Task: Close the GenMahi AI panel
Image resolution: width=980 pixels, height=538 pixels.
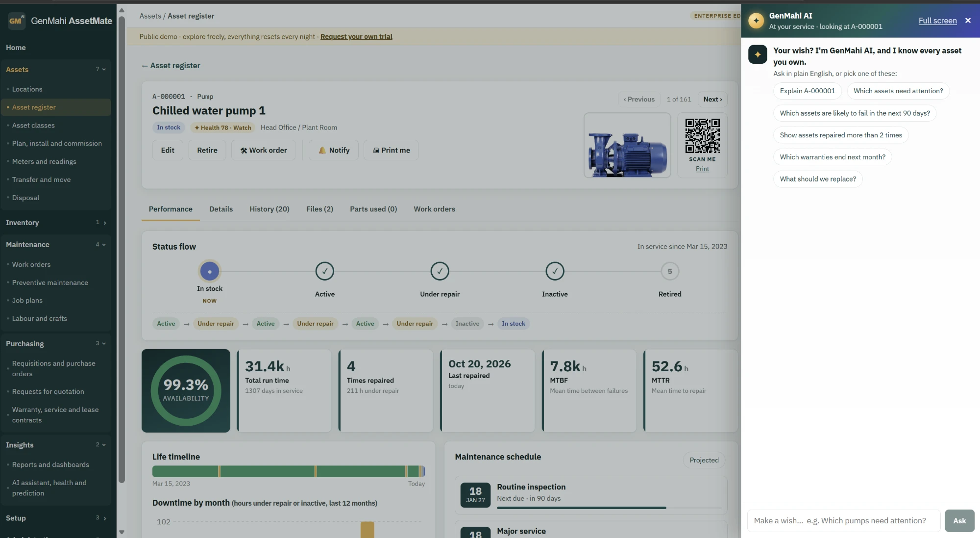Action: point(968,21)
